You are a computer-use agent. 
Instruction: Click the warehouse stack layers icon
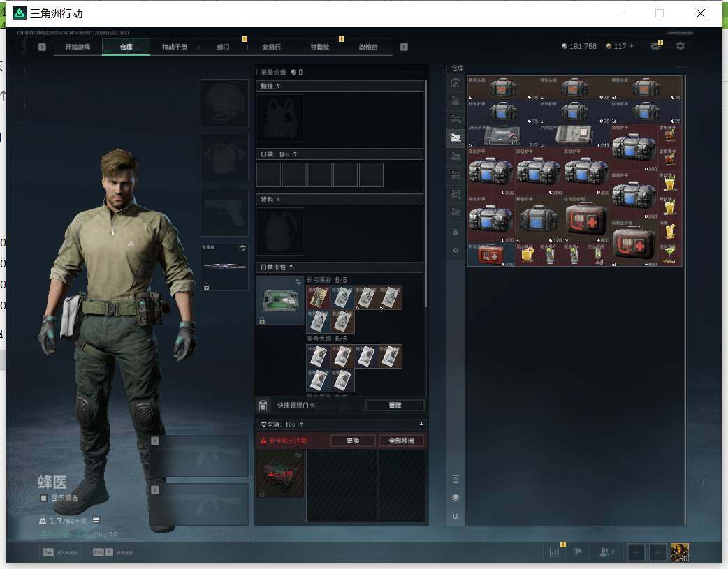[456, 498]
